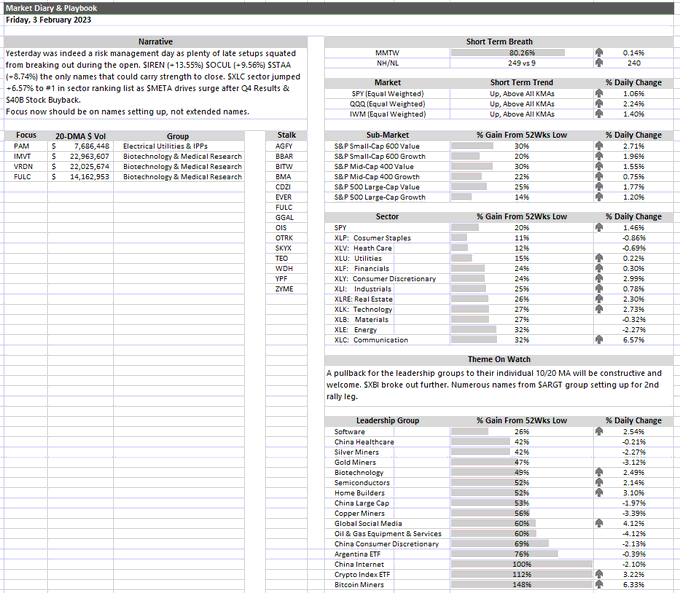The height and width of the screenshot is (593, 680).
Task: Select the BBAR cell in Stalk list
Action: 286,156
